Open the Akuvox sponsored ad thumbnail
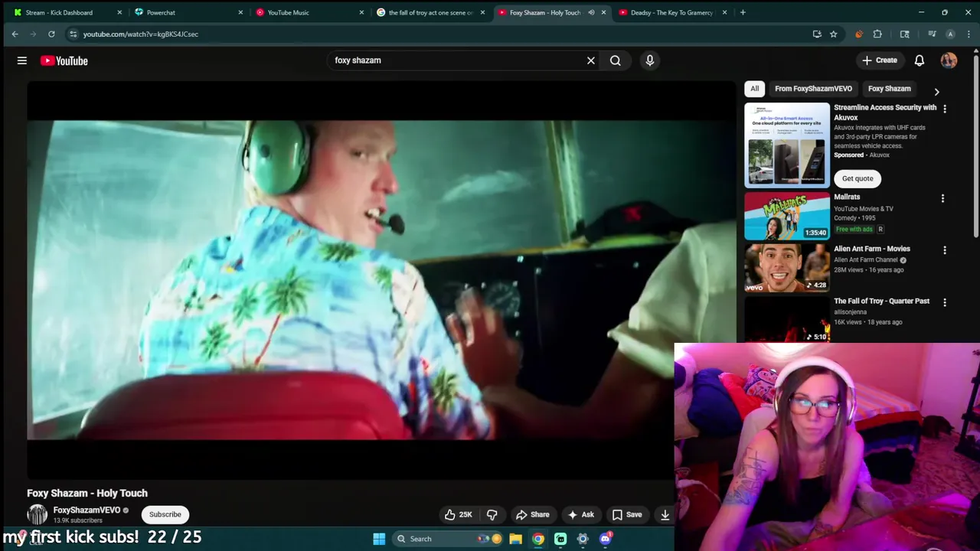This screenshot has height=551, width=980. click(787, 145)
